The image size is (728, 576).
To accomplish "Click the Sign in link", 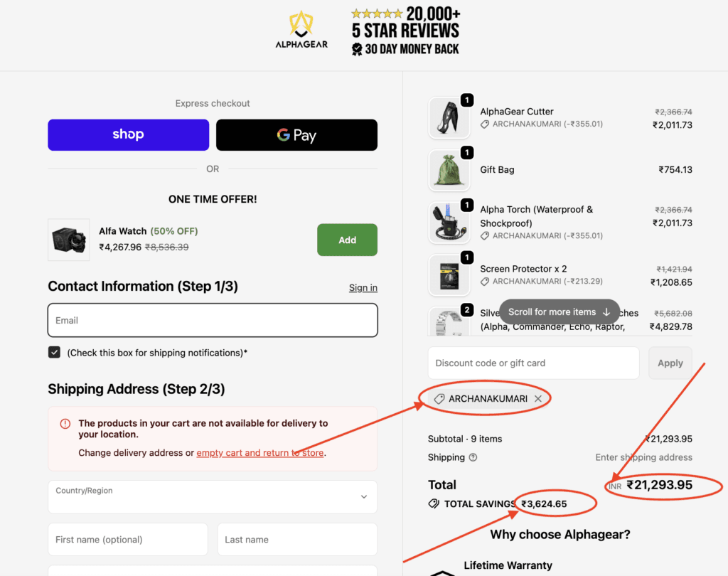I will pyautogui.click(x=363, y=287).
